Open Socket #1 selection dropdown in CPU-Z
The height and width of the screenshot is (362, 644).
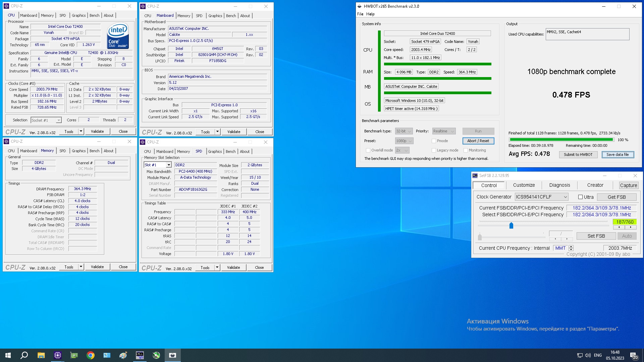46,120
